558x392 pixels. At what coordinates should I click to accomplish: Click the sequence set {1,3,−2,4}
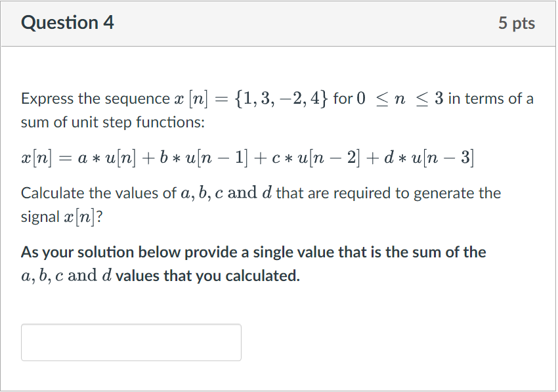[x=280, y=98]
